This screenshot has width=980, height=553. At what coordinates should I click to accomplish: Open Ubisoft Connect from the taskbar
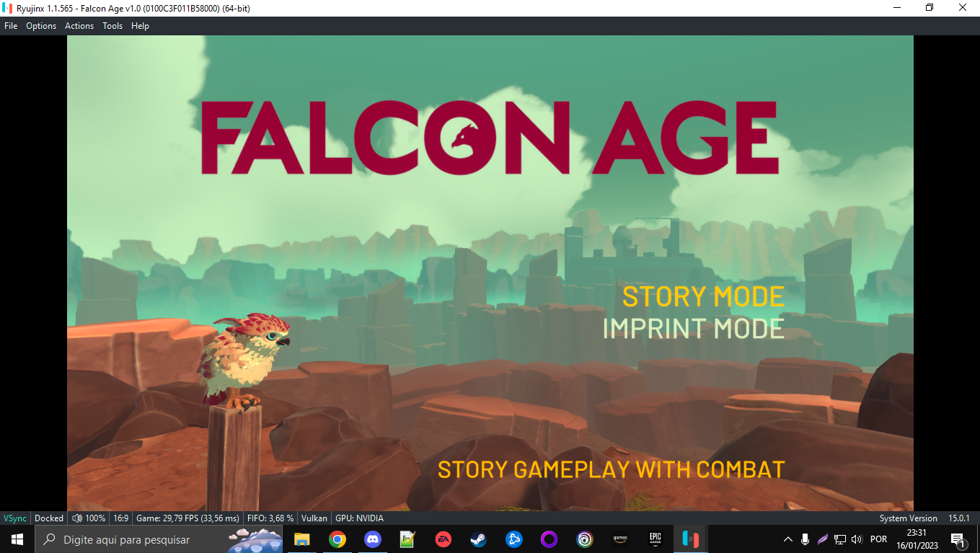tap(585, 539)
